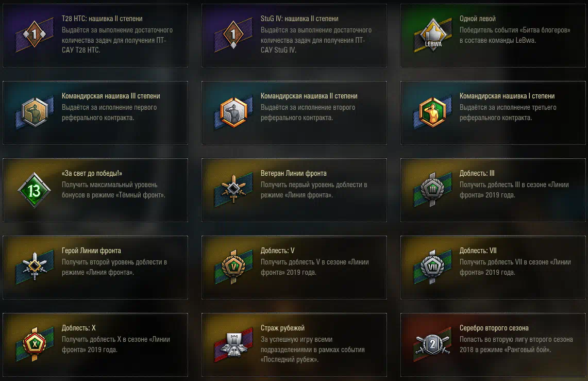The width and height of the screenshot is (588, 381).
Task: Click the Доблесть: V medal icon
Action: [x=233, y=267]
